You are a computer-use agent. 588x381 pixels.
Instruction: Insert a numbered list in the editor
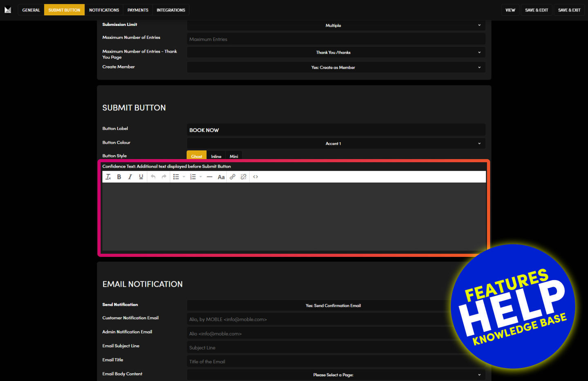[193, 177]
